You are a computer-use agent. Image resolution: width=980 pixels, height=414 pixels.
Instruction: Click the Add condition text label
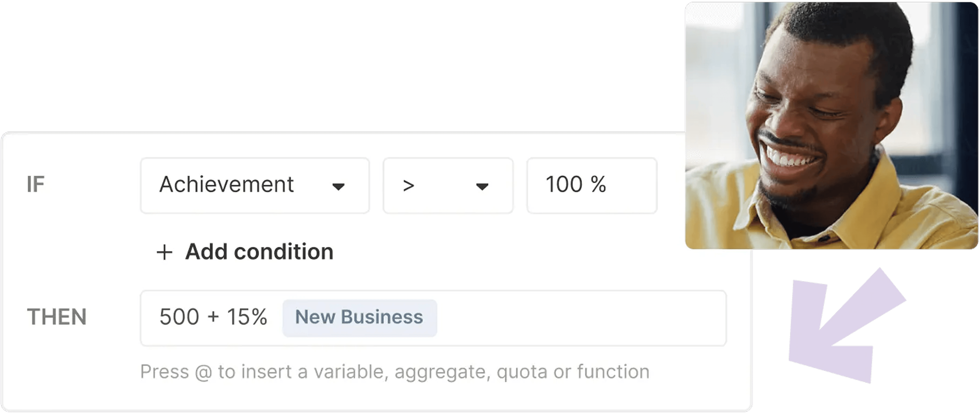point(259,252)
